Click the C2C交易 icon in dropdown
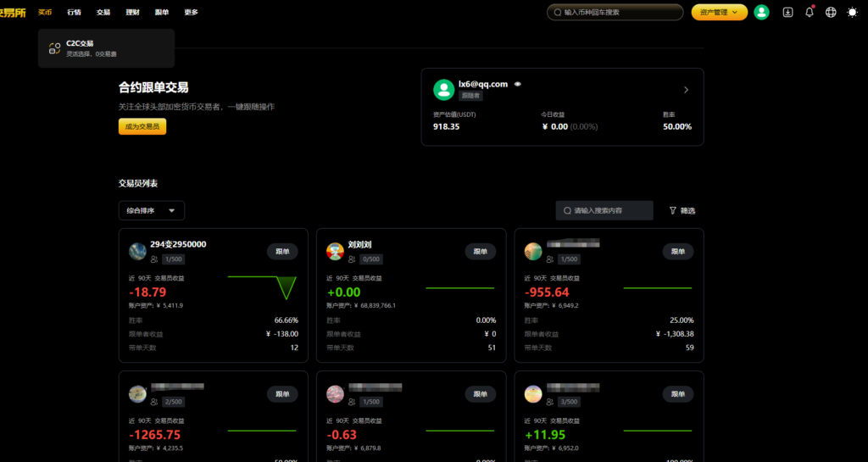 [x=54, y=48]
